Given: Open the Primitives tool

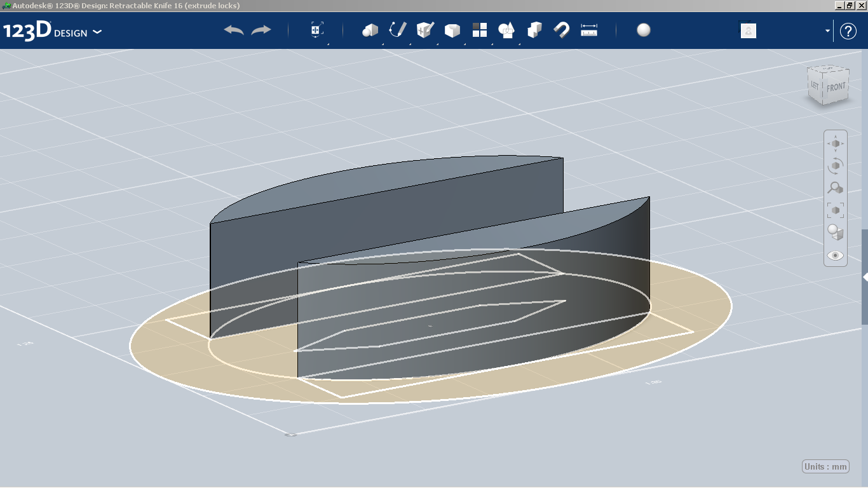Looking at the screenshot, I should pos(370,30).
